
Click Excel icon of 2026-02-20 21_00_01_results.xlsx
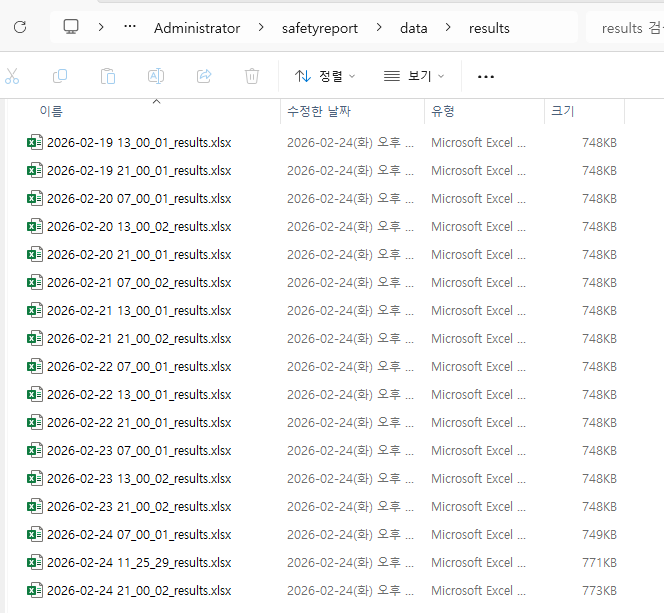(x=35, y=254)
